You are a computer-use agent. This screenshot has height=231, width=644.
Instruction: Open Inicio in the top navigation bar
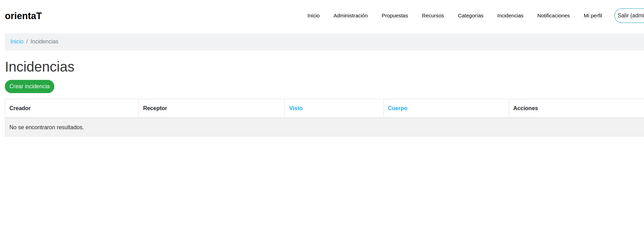313,16
